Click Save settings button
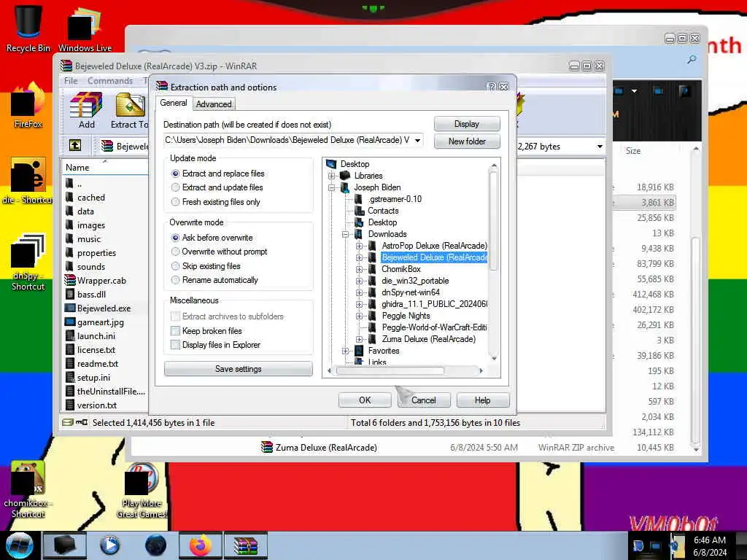This screenshot has height=560, width=747. coord(239,369)
